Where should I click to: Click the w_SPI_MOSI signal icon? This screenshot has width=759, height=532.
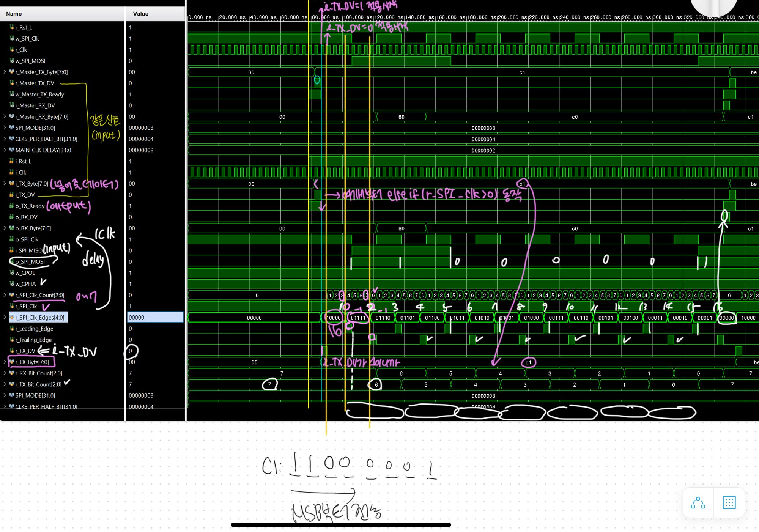pos(12,61)
